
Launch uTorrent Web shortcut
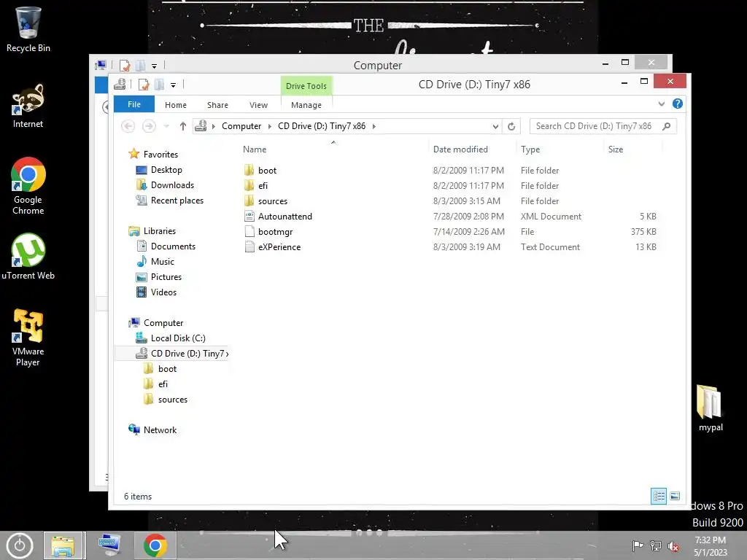pyautogui.click(x=28, y=256)
